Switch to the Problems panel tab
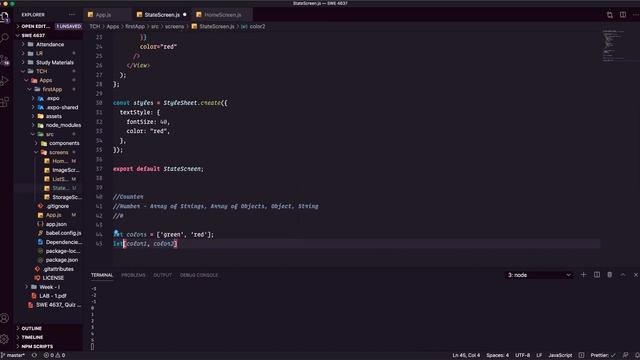Image resolution: width=640 pixels, height=360 pixels. [x=133, y=275]
